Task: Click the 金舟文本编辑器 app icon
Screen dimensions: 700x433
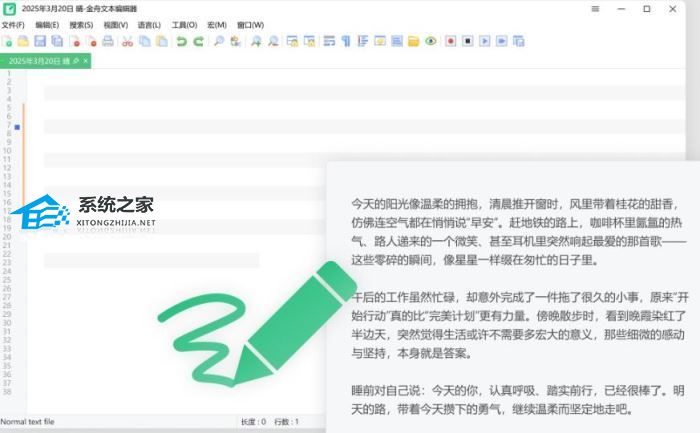Action: pos(9,8)
